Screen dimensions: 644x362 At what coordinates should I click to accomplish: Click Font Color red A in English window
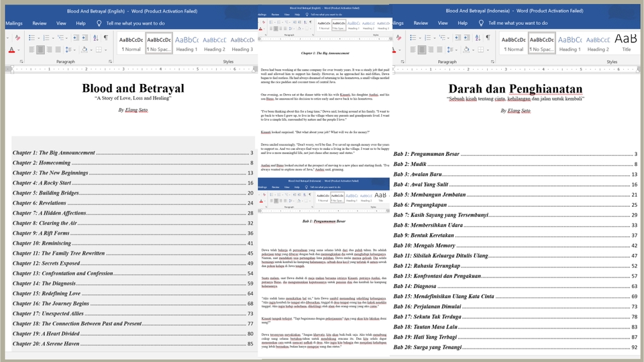(11, 50)
